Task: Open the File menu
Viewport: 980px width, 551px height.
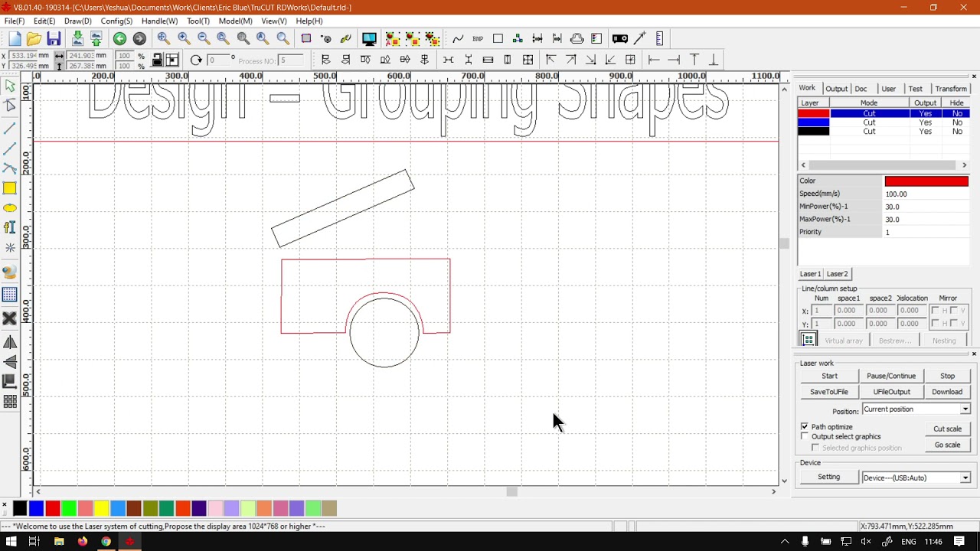Action: (x=15, y=21)
